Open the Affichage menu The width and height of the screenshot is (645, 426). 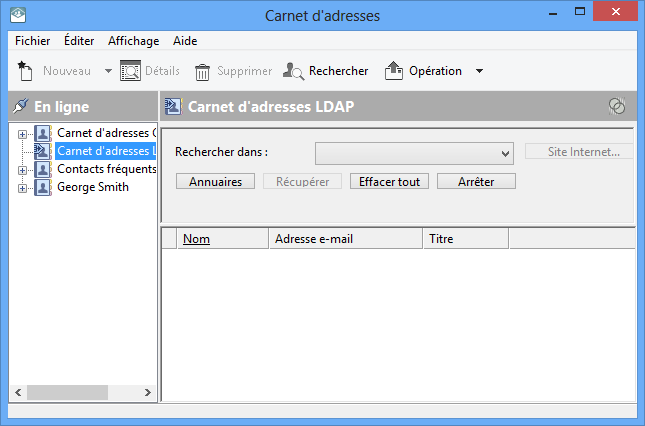coord(133,41)
